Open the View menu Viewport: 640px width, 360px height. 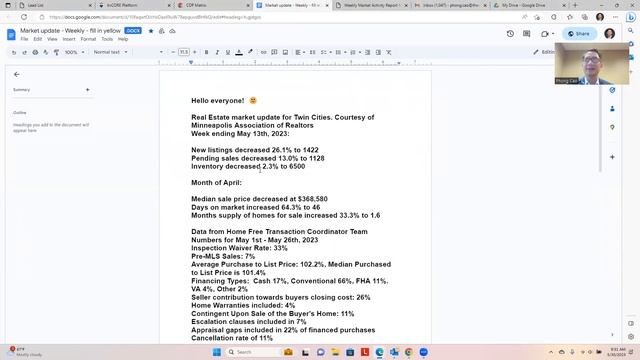pyautogui.click(x=52, y=39)
